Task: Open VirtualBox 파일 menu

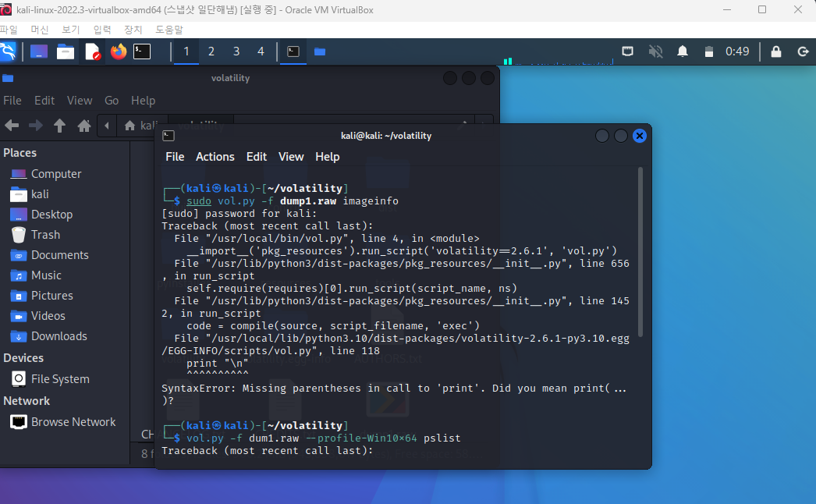Action: [9, 30]
